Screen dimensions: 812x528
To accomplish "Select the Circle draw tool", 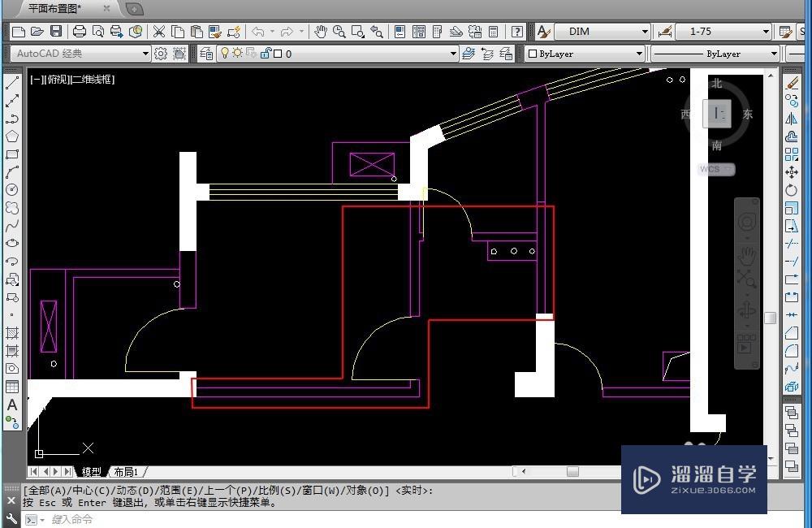I will click(x=12, y=189).
